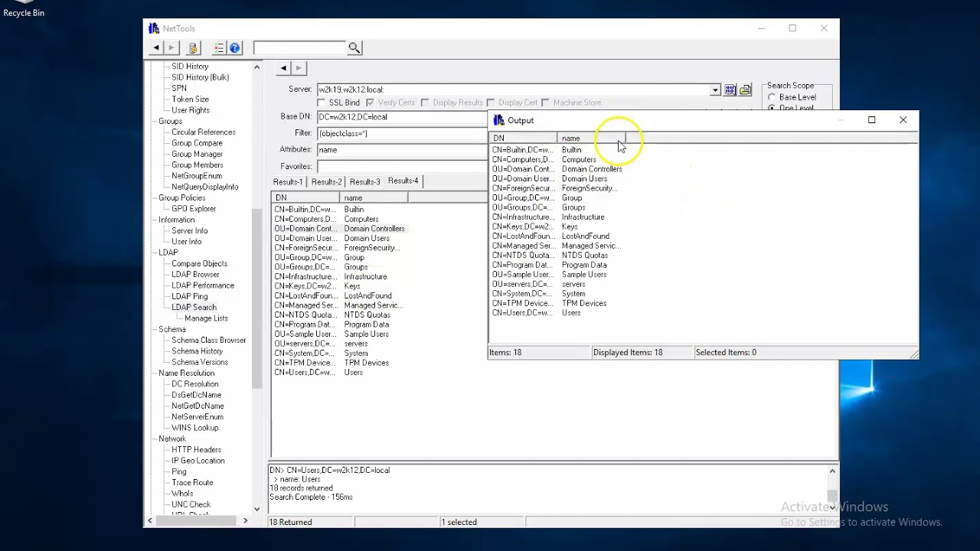Go back with the main toolbar left arrow

(x=156, y=47)
